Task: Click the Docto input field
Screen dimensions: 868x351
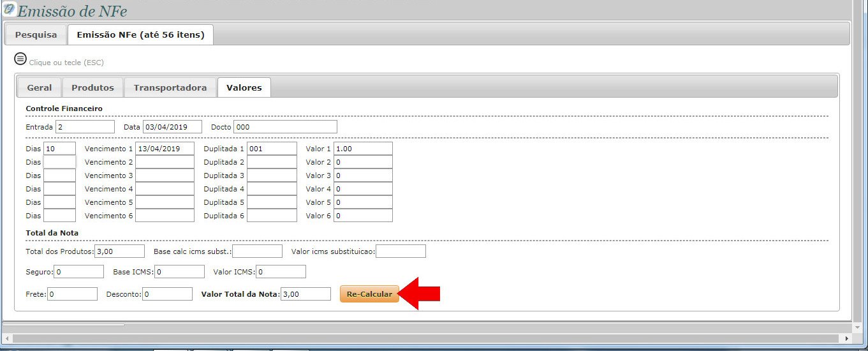Action: [x=285, y=127]
